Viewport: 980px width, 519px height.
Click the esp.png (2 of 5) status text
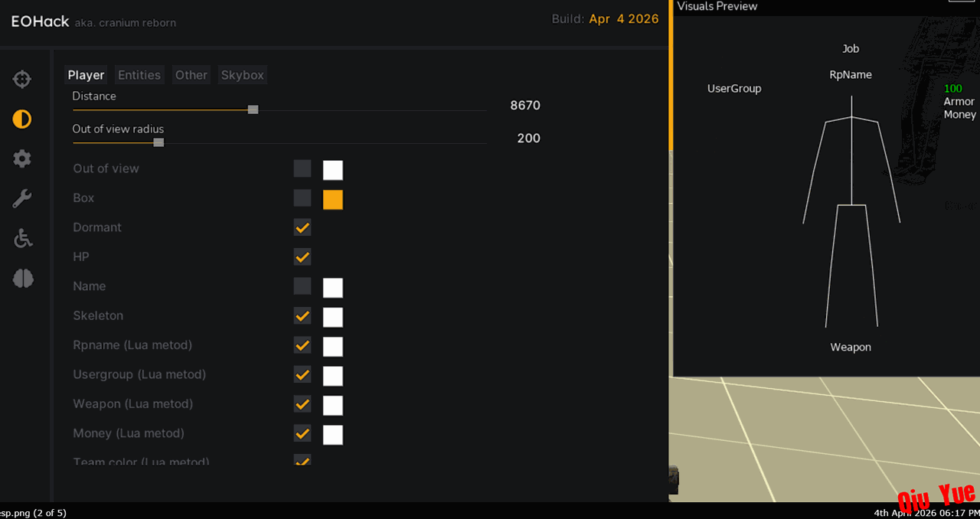tap(33, 512)
